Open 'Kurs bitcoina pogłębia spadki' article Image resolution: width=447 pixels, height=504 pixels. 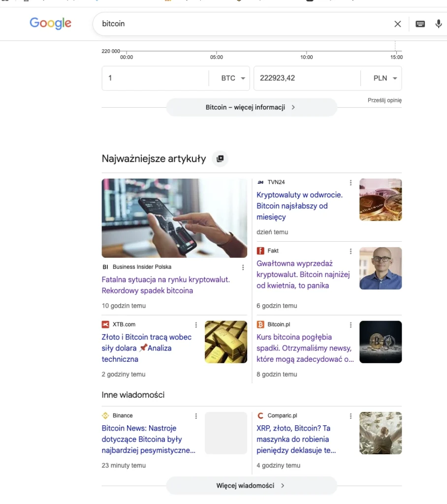point(305,348)
